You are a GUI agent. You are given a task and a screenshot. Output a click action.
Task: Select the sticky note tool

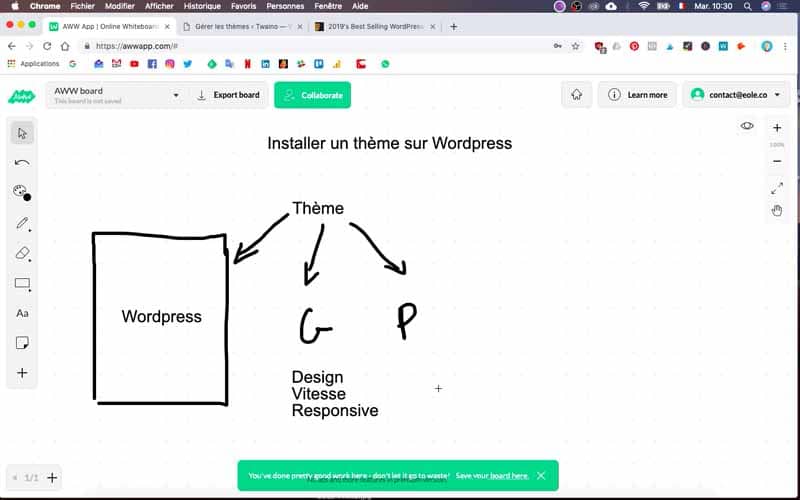point(22,343)
